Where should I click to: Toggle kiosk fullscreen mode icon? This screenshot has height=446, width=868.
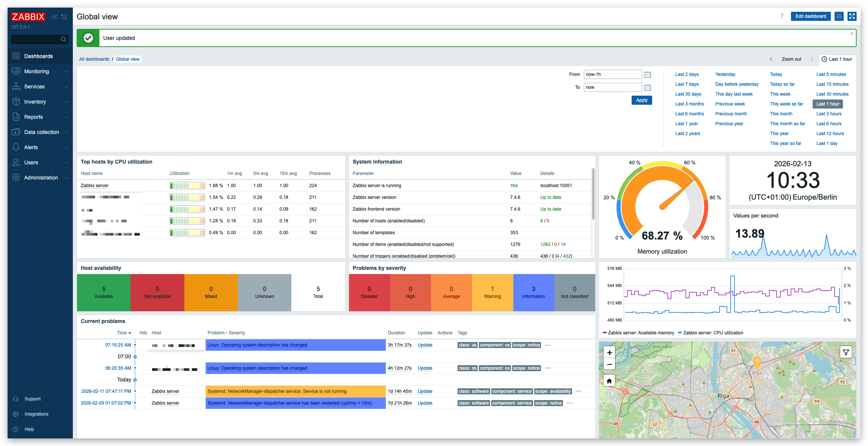[852, 16]
